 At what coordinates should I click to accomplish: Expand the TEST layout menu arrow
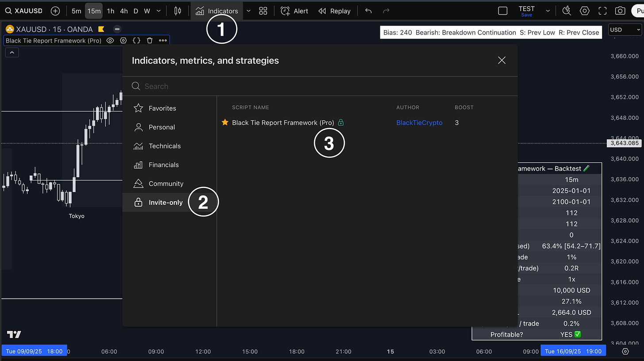pos(548,11)
